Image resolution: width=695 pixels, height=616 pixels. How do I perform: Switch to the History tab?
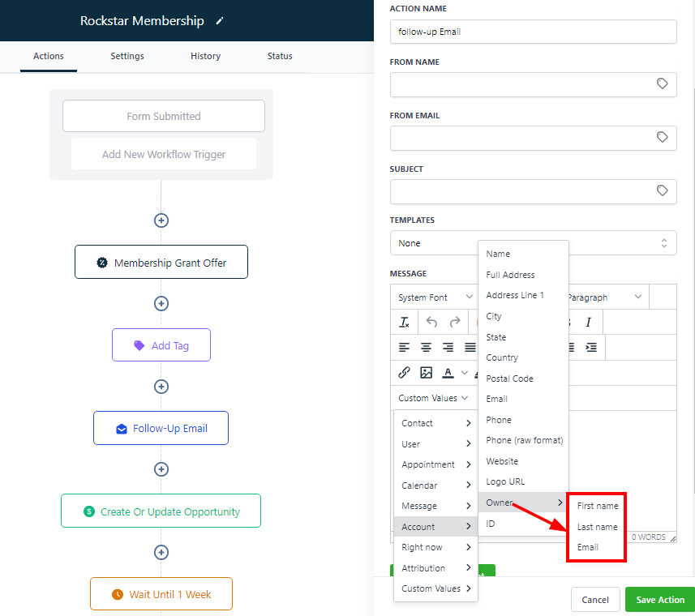click(205, 56)
